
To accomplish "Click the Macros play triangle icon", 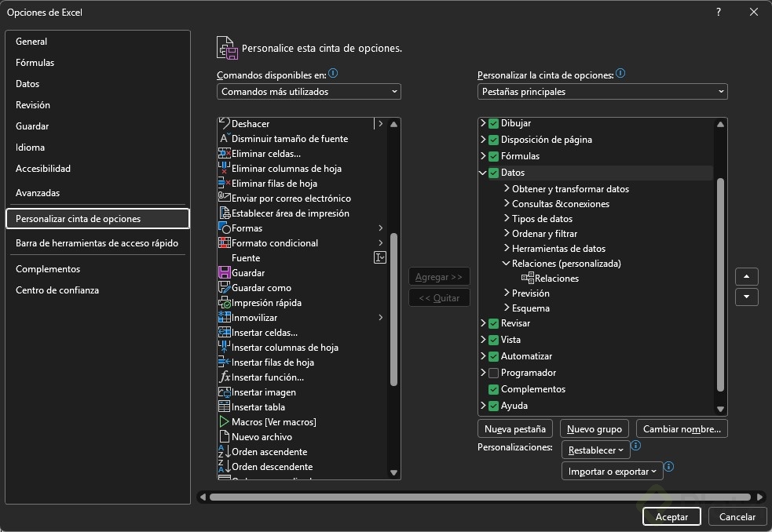I will [225, 422].
